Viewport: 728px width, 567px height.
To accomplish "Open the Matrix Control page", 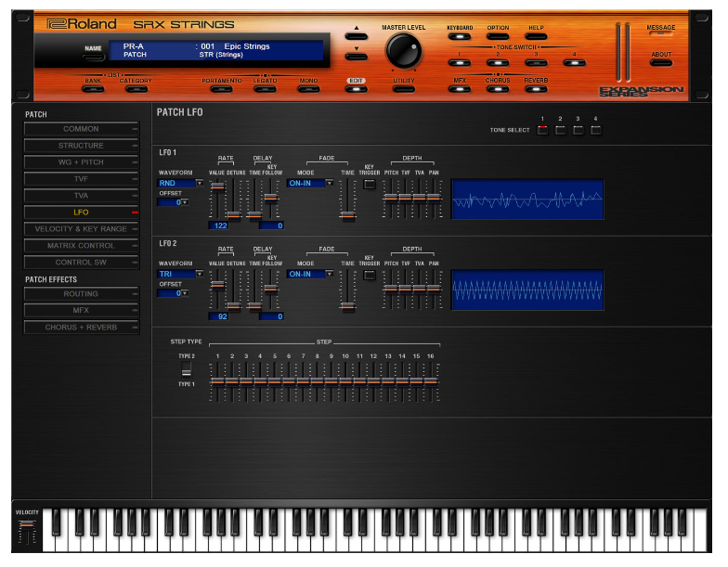I will pyautogui.click(x=82, y=246).
